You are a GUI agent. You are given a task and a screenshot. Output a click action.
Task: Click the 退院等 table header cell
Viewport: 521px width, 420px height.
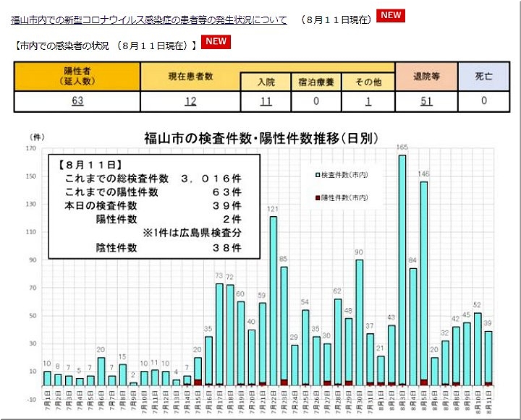pos(425,77)
